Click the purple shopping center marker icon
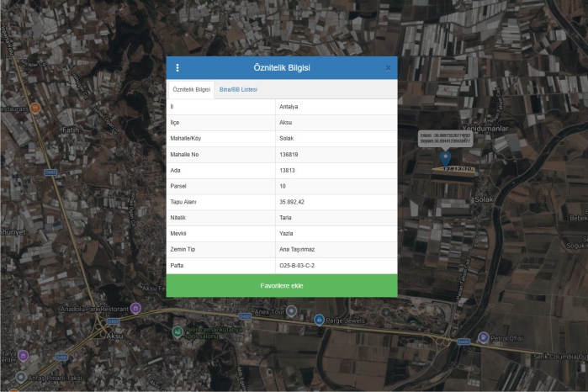The image size is (588, 392). pos(23,355)
